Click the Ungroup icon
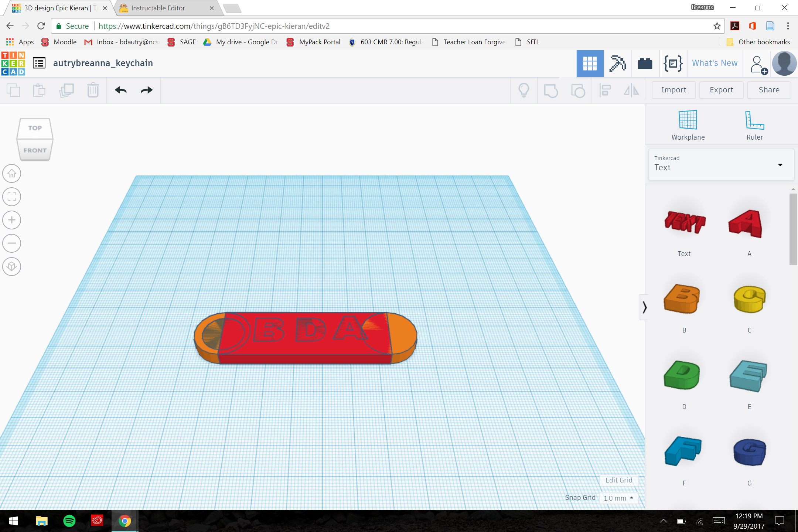 [578, 90]
